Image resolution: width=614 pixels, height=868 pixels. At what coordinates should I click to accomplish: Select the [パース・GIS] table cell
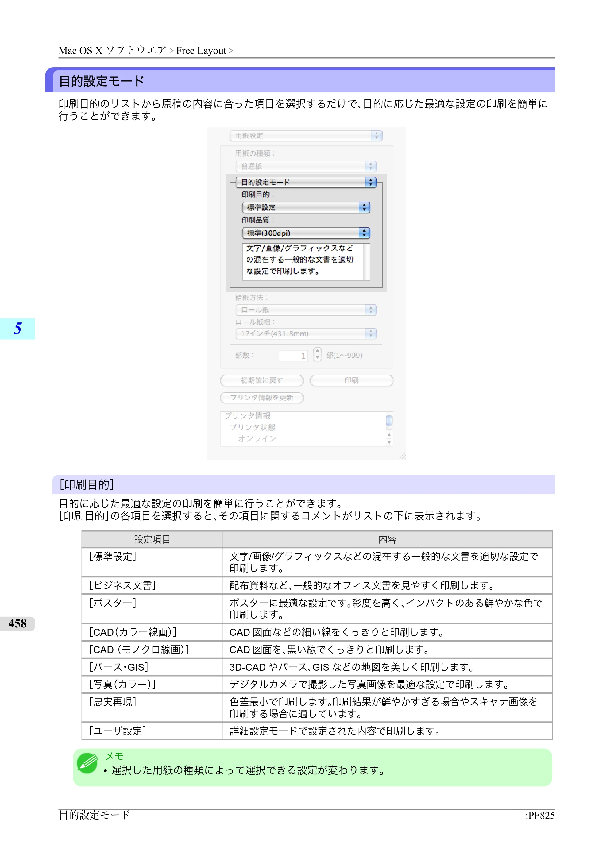click(x=153, y=667)
